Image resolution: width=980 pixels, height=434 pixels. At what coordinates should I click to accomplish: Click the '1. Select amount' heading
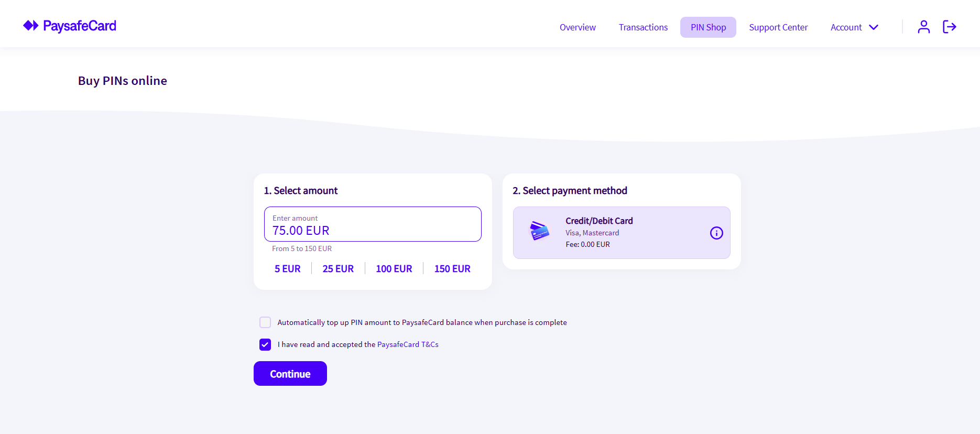[x=301, y=191]
